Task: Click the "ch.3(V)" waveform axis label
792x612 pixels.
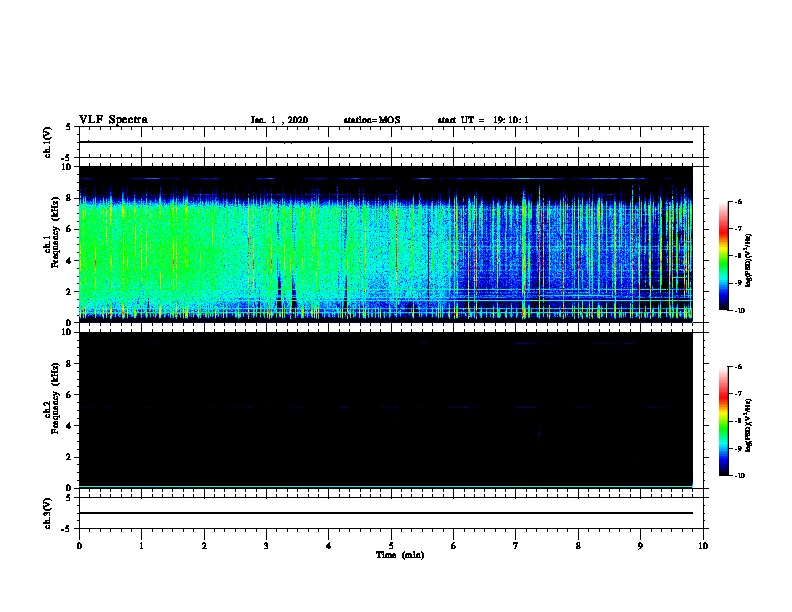Action: (47, 513)
